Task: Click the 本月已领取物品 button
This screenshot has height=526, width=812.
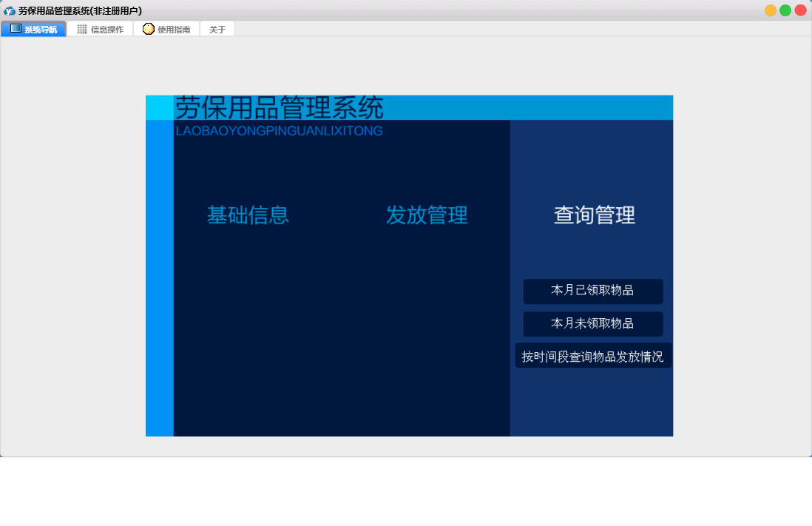Action: pyautogui.click(x=592, y=291)
